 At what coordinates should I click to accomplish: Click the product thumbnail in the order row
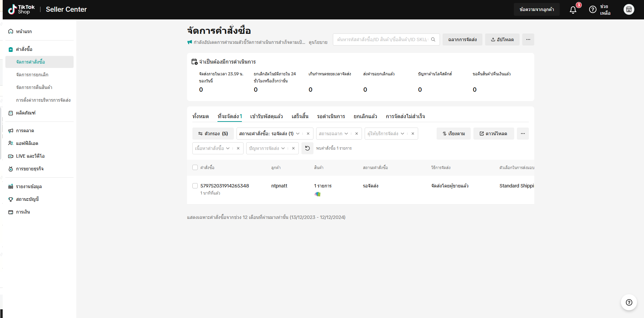pyautogui.click(x=317, y=194)
